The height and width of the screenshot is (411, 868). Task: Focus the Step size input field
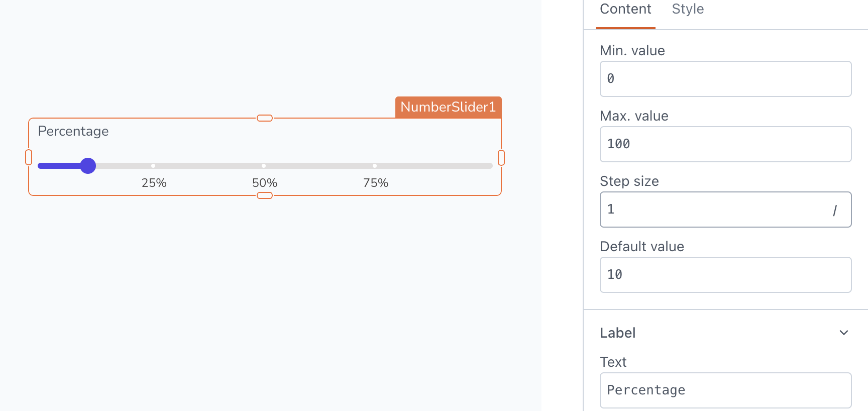(x=713, y=210)
